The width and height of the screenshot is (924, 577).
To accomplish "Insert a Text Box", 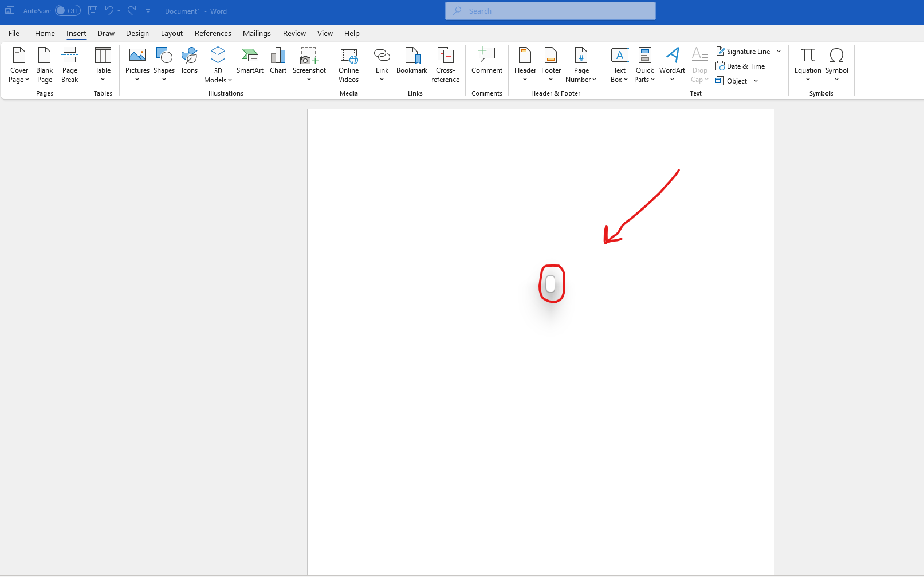I will [x=619, y=65].
